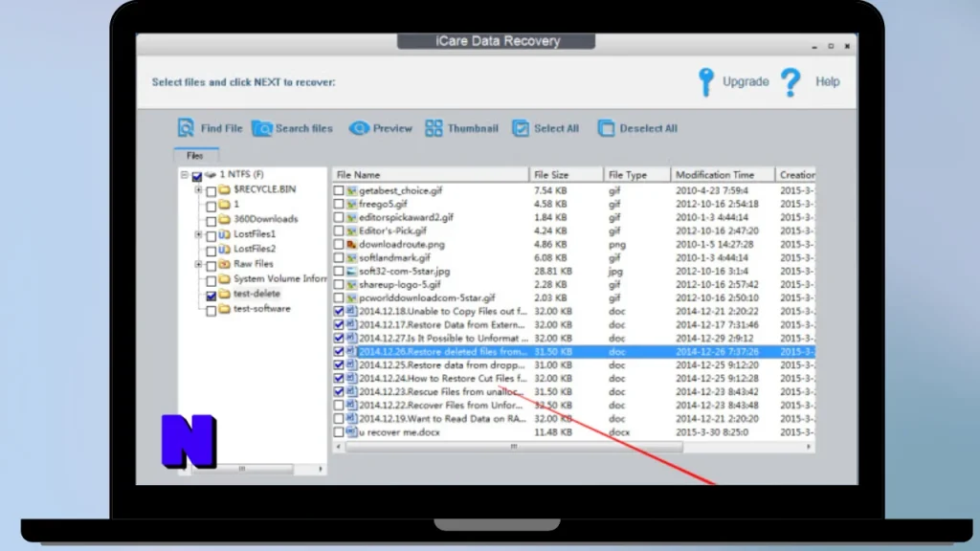
Task: Click the Raw Files folder icon
Action: pyautogui.click(x=224, y=264)
